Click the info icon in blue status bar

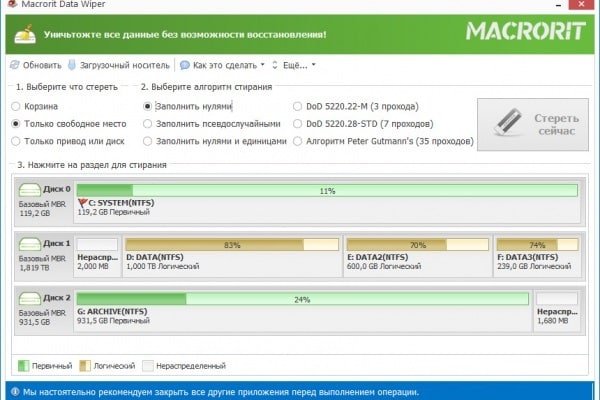pyautogui.click(x=15, y=392)
